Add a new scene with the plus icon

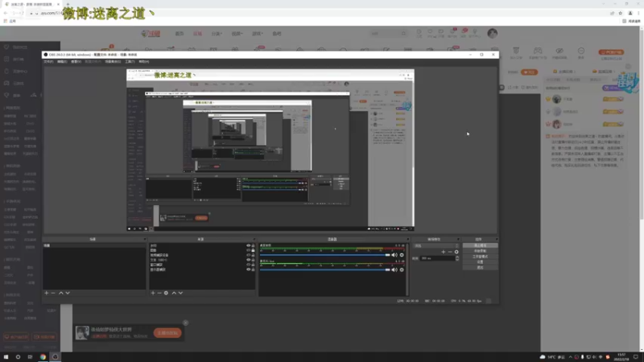47,293
